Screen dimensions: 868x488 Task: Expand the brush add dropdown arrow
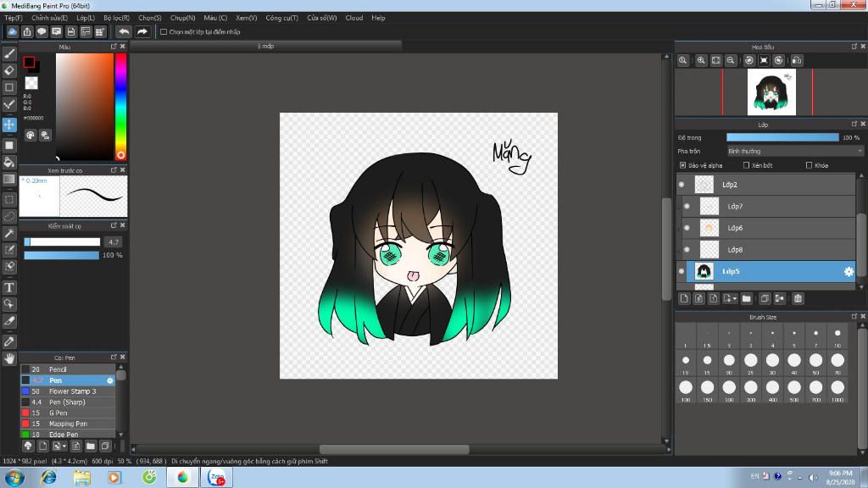[x=64, y=446]
